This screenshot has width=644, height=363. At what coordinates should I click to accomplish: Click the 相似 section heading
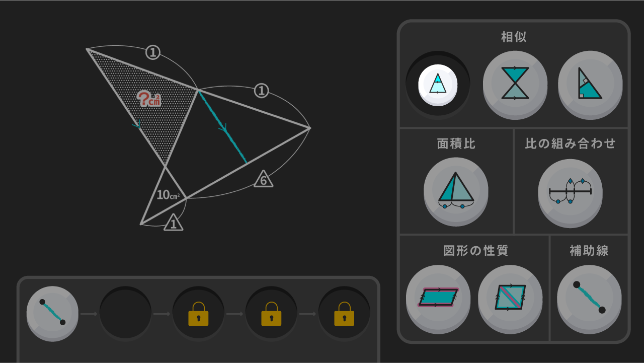[x=514, y=37]
